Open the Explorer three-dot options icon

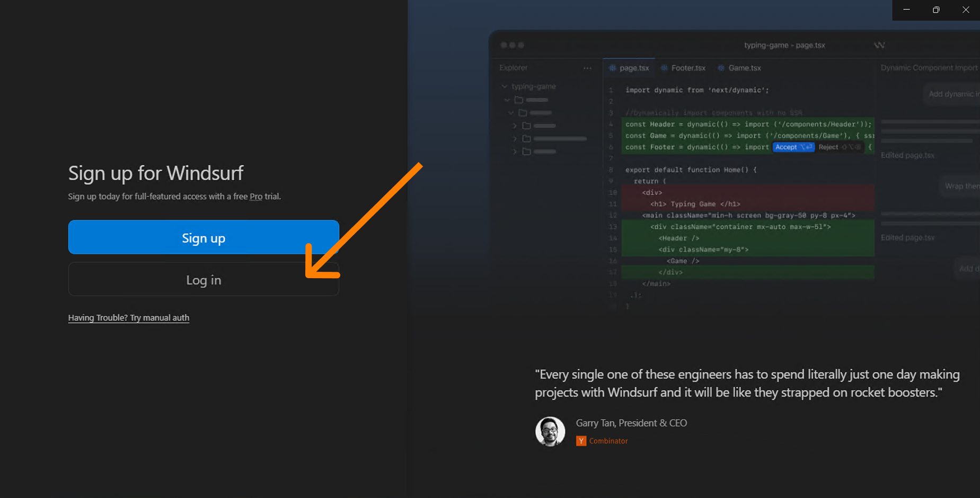(587, 68)
